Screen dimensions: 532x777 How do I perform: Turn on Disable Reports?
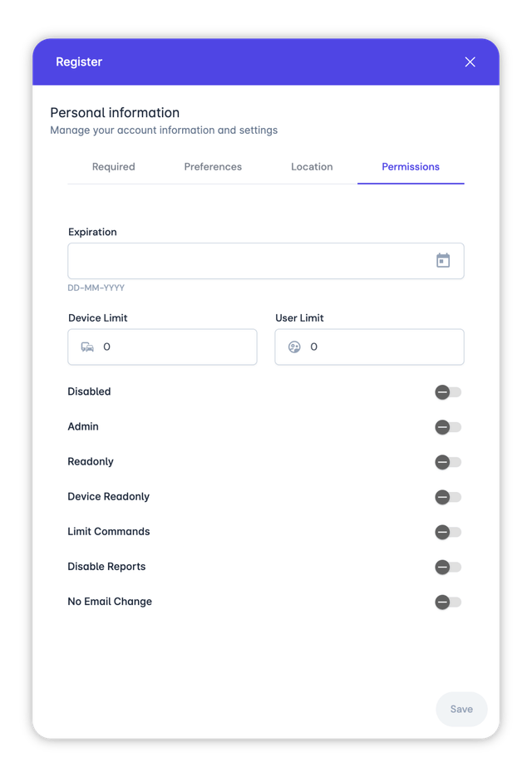point(447,567)
